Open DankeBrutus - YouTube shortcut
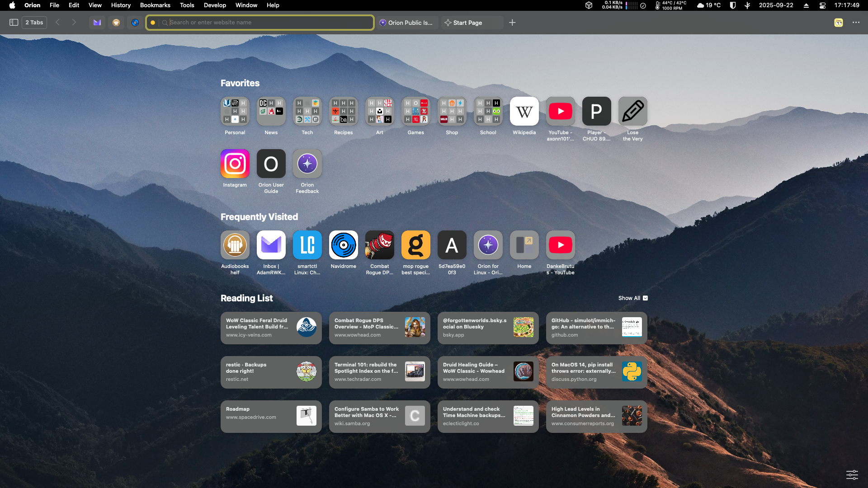 click(560, 244)
